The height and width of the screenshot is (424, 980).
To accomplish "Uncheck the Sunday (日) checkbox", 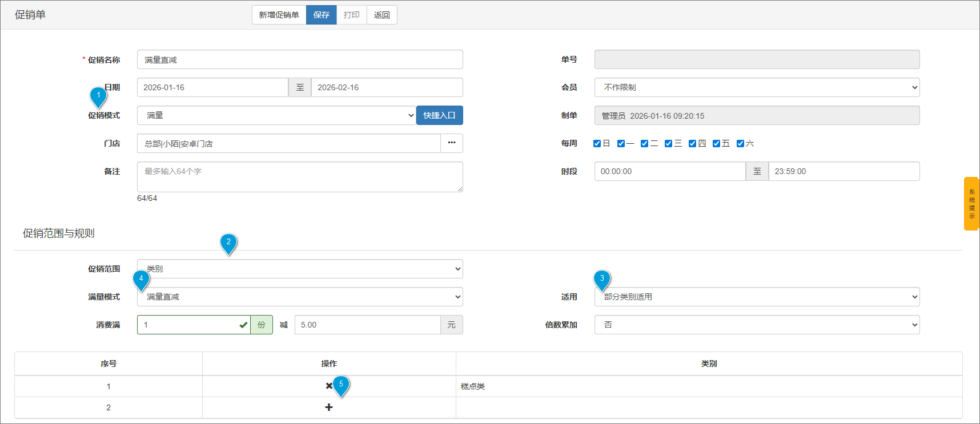I will pyautogui.click(x=597, y=144).
